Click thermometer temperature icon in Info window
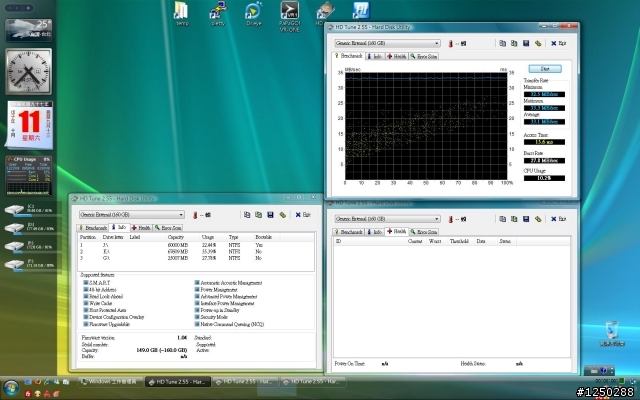This screenshot has height=400, width=640. [x=195, y=215]
